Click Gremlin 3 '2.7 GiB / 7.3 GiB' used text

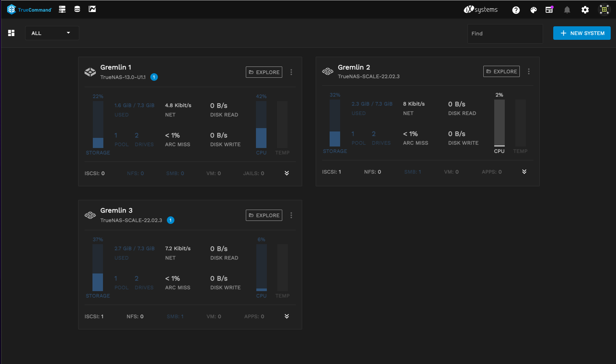[x=135, y=249]
